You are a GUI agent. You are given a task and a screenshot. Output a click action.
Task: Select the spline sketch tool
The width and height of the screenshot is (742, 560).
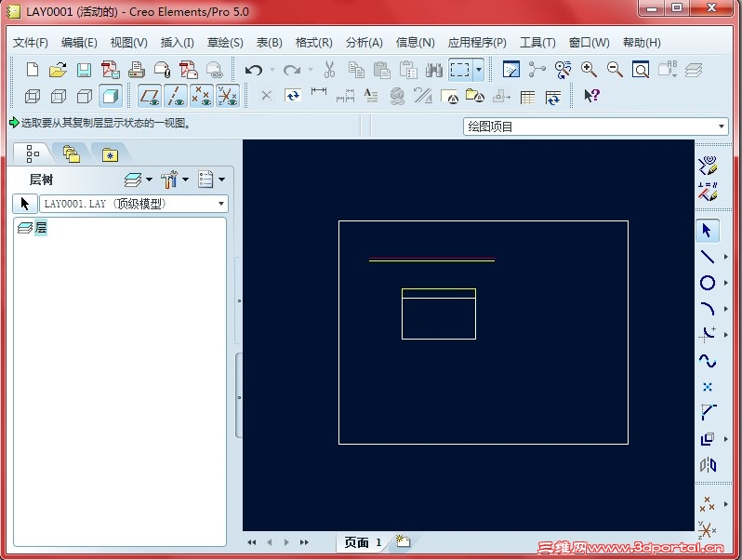click(x=708, y=361)
